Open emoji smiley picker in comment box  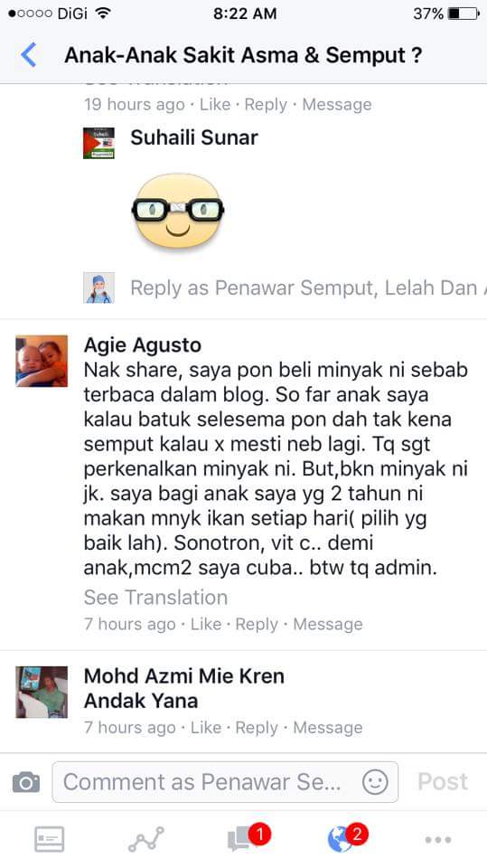point(375,782)
